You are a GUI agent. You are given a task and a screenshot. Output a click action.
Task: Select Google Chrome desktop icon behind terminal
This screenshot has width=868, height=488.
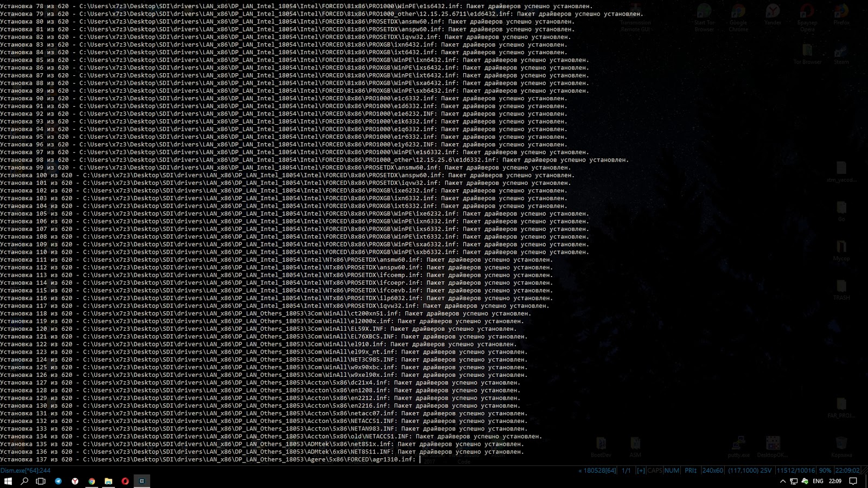tap(738, 17)
